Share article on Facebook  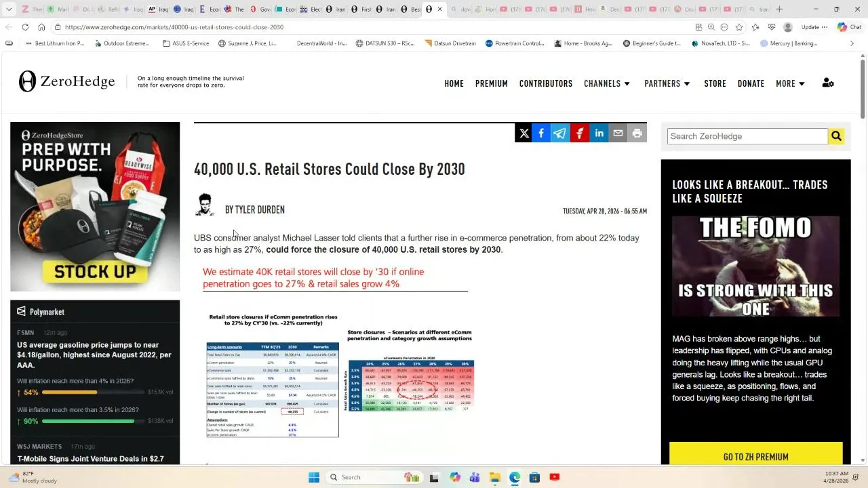[x=541, y=134]
